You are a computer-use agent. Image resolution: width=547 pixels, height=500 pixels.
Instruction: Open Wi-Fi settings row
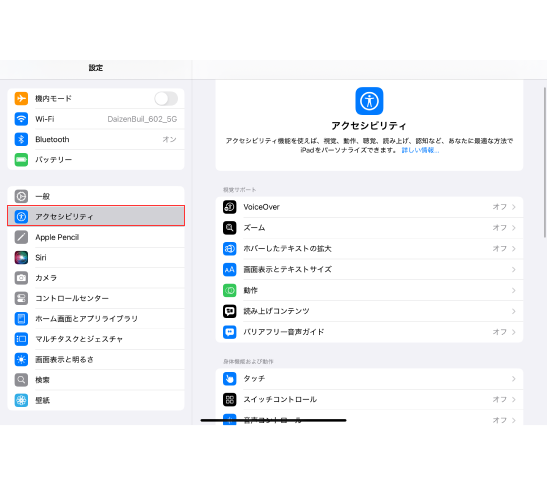[96, 119]
